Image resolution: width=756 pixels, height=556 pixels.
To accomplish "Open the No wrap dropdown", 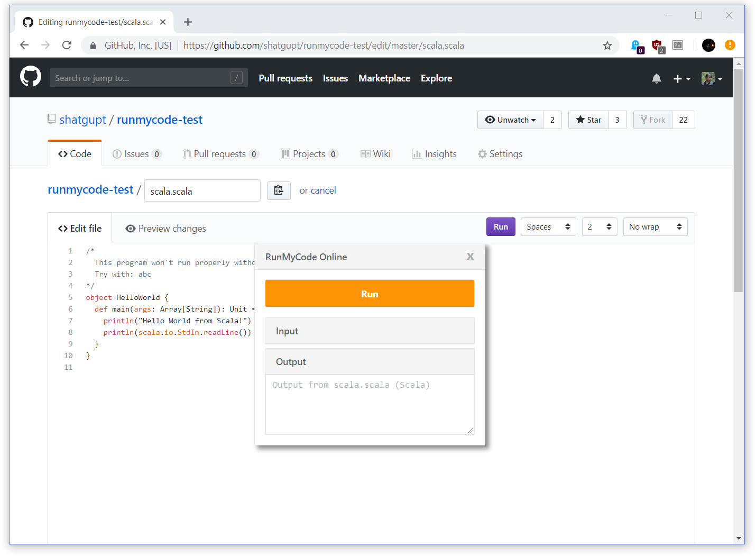I will click(x=656, y=226).
